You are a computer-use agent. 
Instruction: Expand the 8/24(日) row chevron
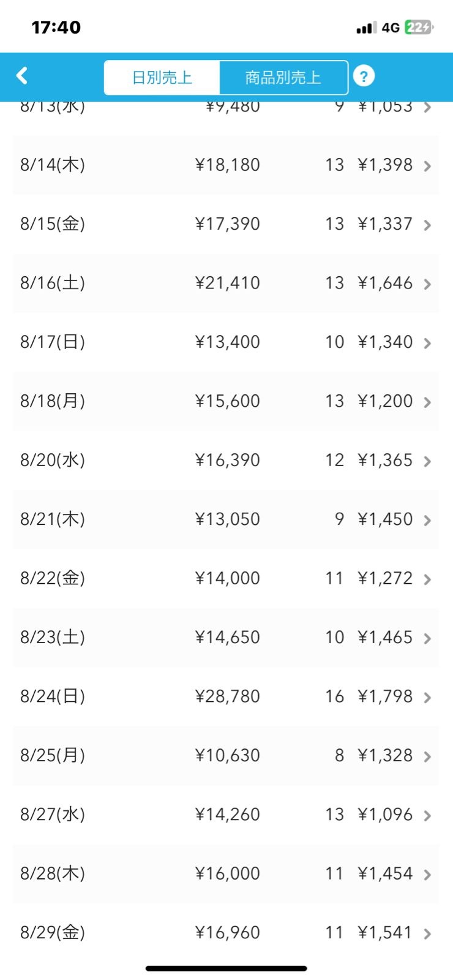[x=427, y=698]
